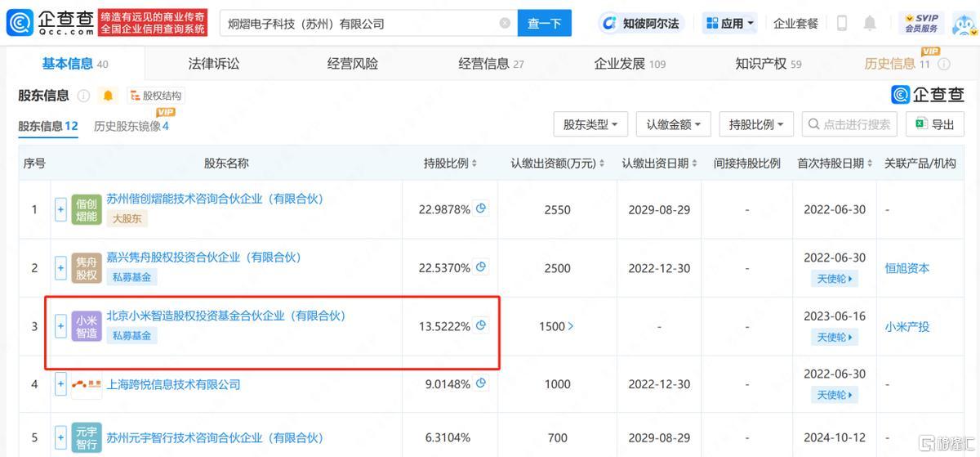The width and height of the screenshot is (980, 457).
Task: Expand row 3 小米智造 plus toggle
Action: [60, 326]
